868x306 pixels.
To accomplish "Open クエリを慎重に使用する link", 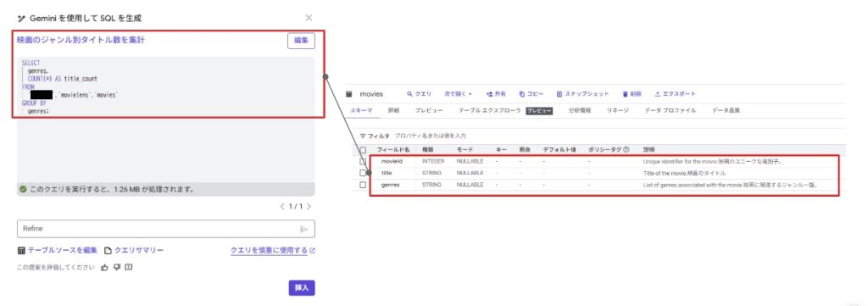I will click(273, 250).
